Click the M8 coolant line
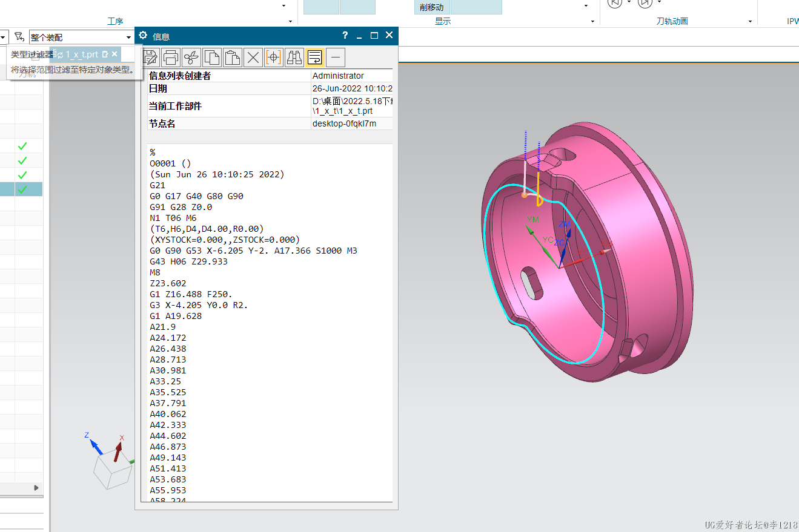The height and width of the screenshot is (532, 799). coord(155,272)
